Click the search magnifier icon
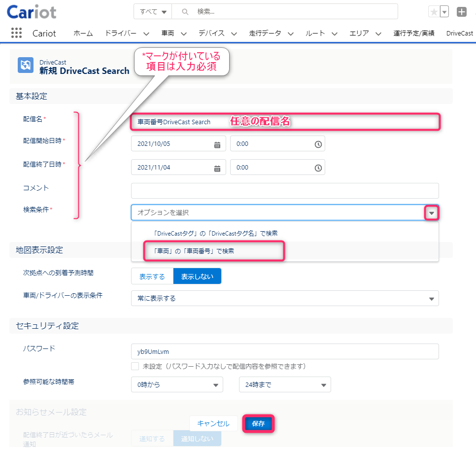476x450 pixels. coord(185,12)
